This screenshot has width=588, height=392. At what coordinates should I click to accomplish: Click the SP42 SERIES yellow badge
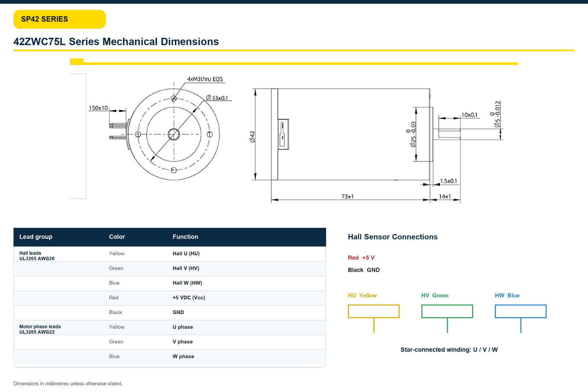60,19
